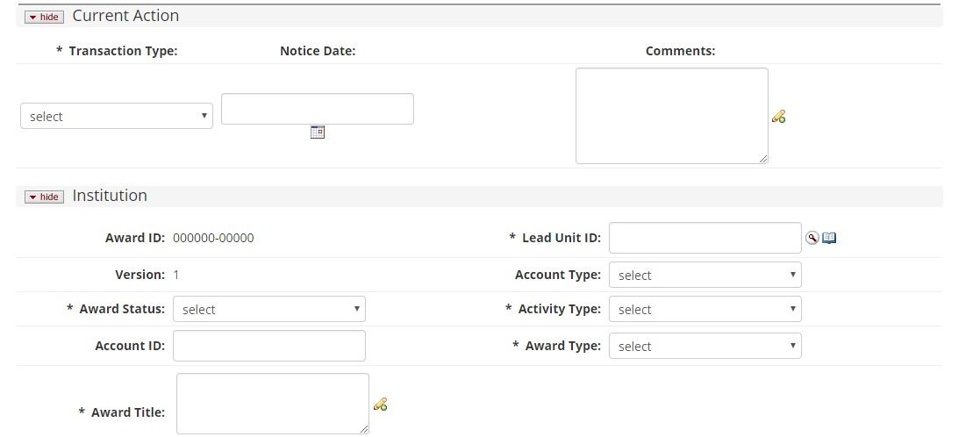Click the pencil icon beside Comments box
The height and width of the screenshot is (437, 980).
coord(778,117)
